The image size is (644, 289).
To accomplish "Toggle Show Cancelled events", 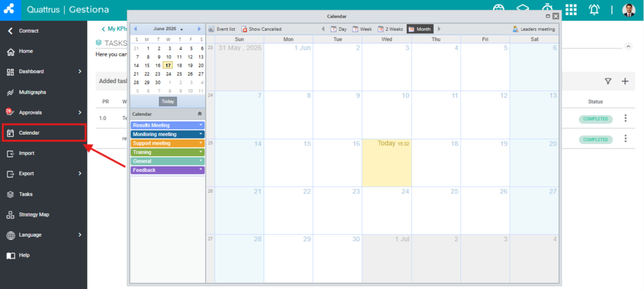I will pos(261,29).
